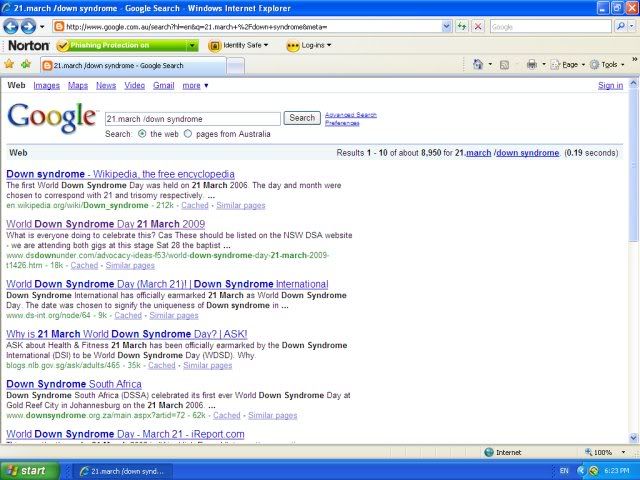Open the recent pages dropdown beside Forward
The height and width of the screenshot is (480, 640).
click(x=42, y=27)
